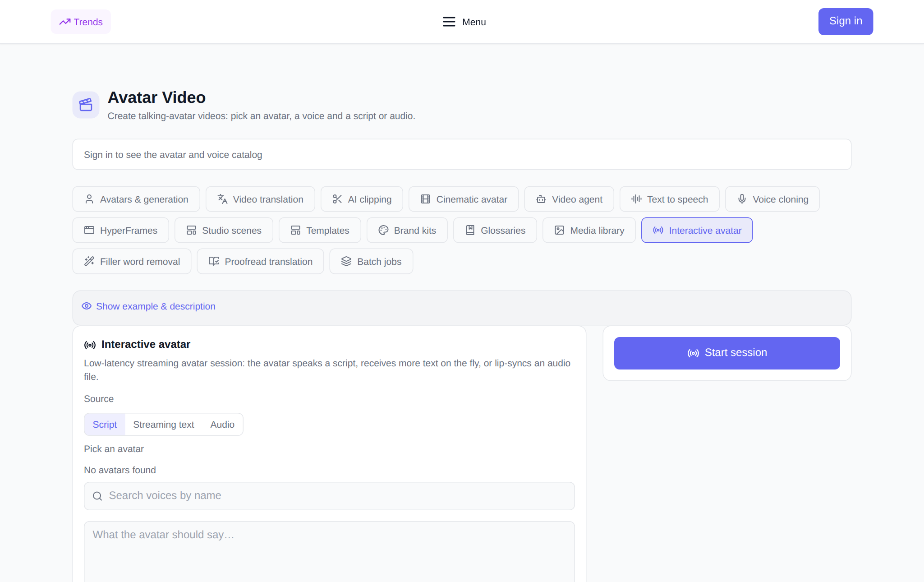This screenshot has width=924, height=582.
Task: Click the Voice cloning microphone icon
Action: tap(742, 199)
